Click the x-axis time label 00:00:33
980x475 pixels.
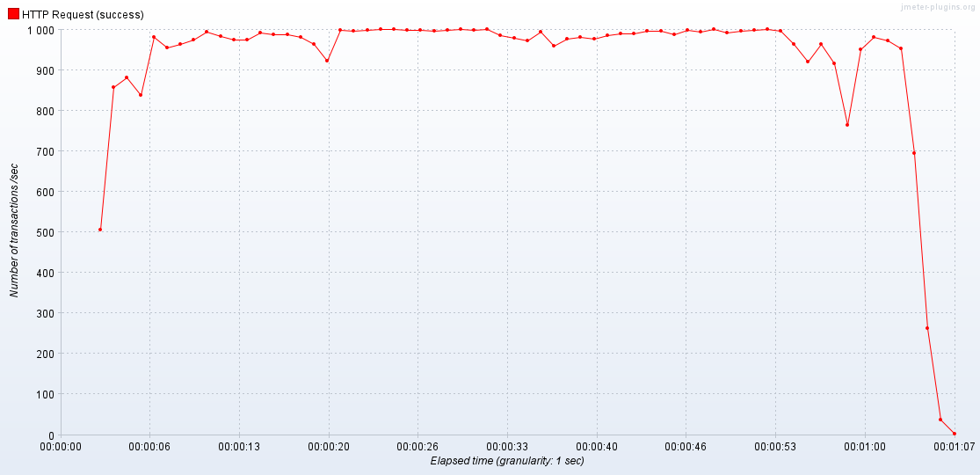pyautogui.click(x=507, y=447)
